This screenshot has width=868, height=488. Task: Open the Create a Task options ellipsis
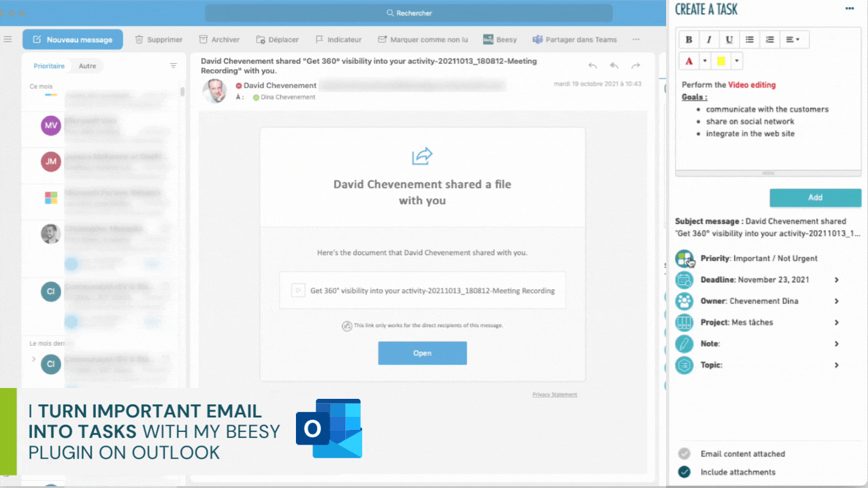click(850, 9)
